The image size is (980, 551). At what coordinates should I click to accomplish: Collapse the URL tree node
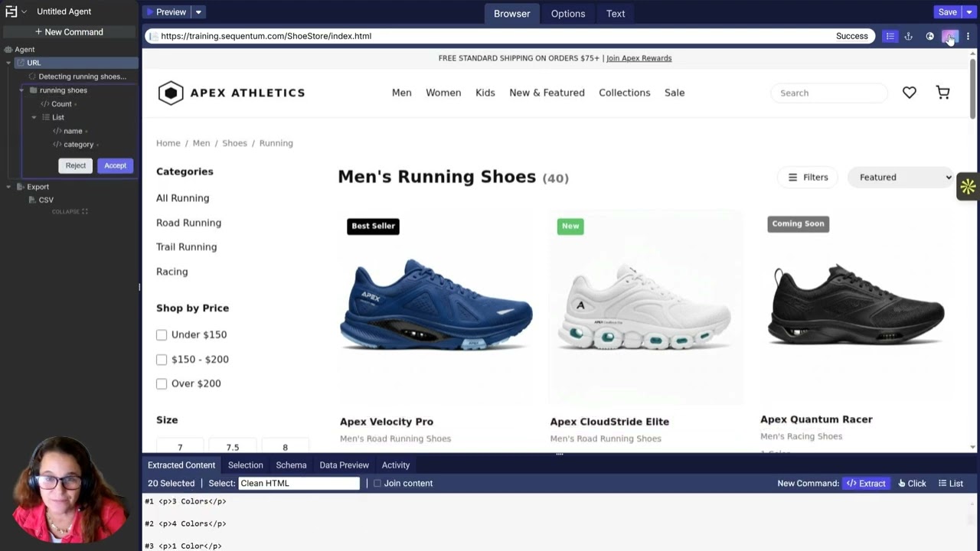pyautogui.click(x=8, y=63)
